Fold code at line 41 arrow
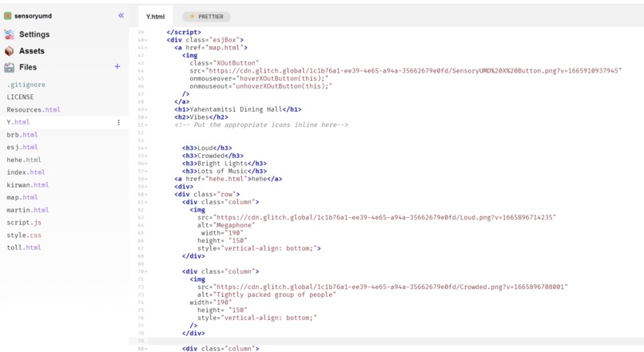The width and height of the screenshot is (644, 352). pyautogui.click(x=146, y=48)
